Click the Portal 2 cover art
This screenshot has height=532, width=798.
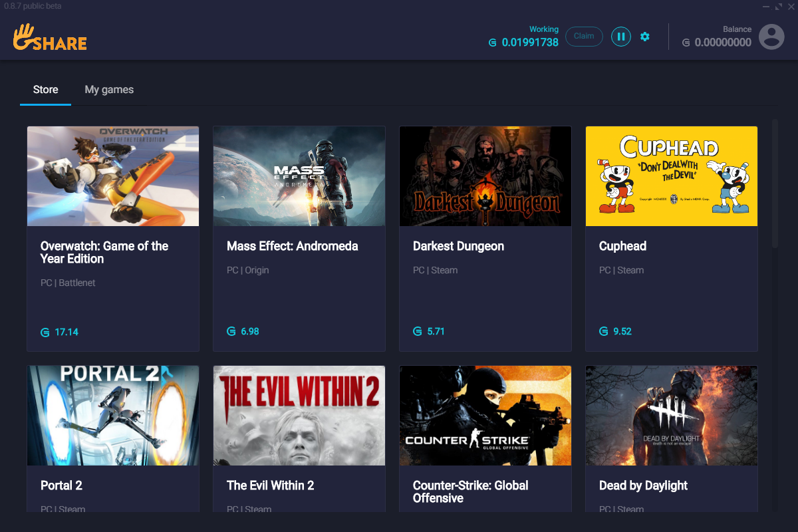tap(113, 416)
